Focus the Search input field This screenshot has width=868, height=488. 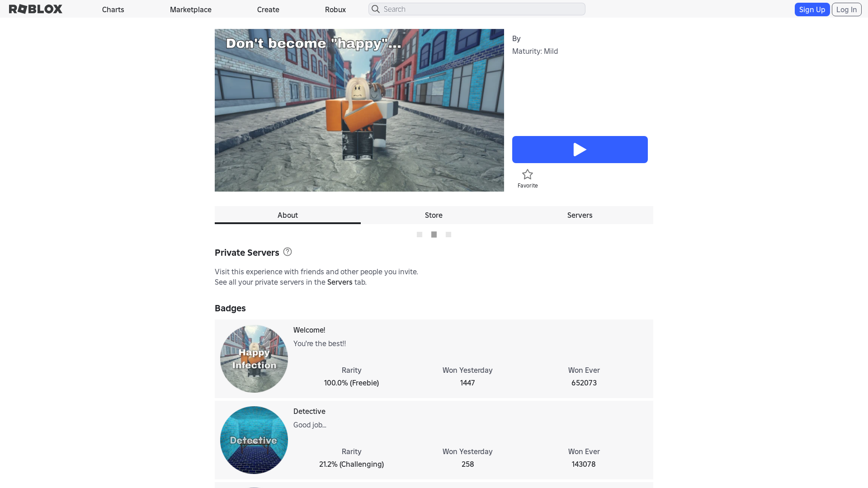click(477, 9)
